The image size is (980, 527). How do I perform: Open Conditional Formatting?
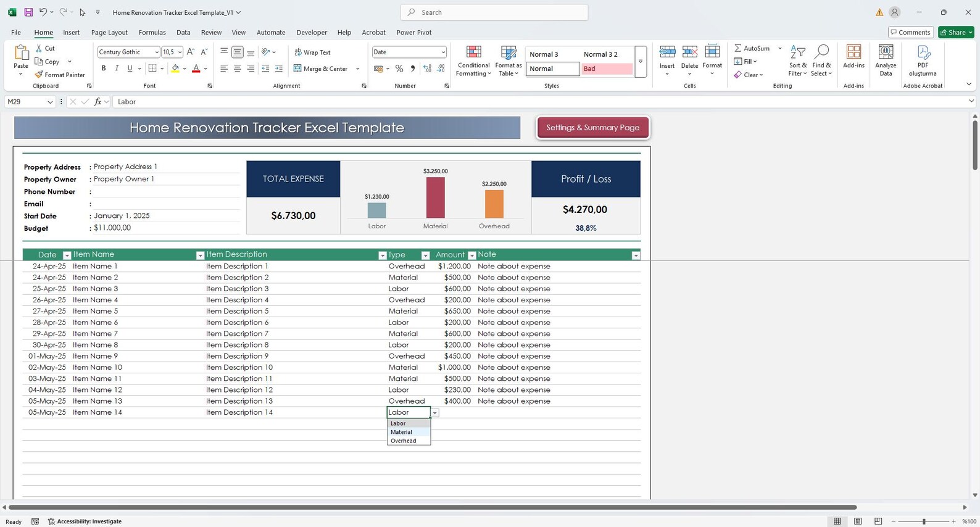point(473,61)
